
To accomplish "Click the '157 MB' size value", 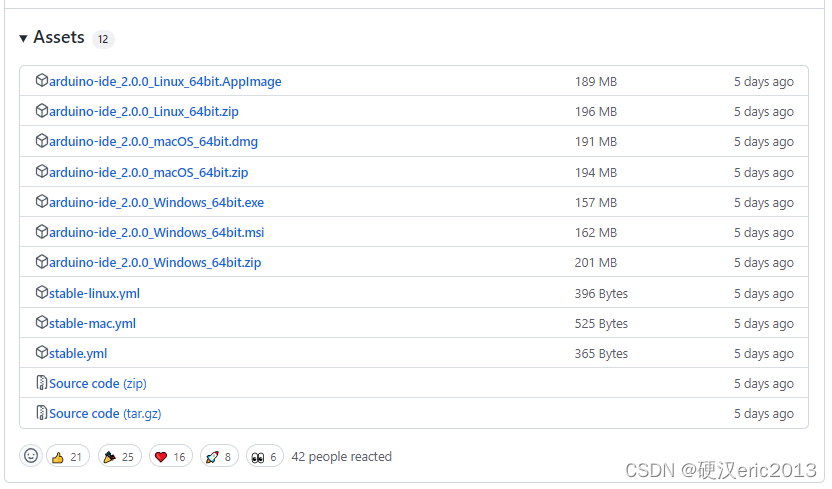I will coord(596,203).
